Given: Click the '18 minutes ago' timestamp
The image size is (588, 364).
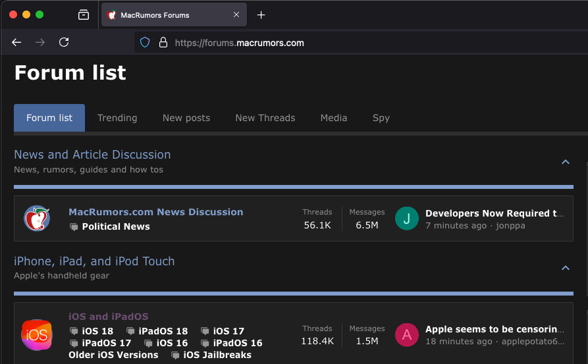Looking at the screenshot, I should click(459, 342).
